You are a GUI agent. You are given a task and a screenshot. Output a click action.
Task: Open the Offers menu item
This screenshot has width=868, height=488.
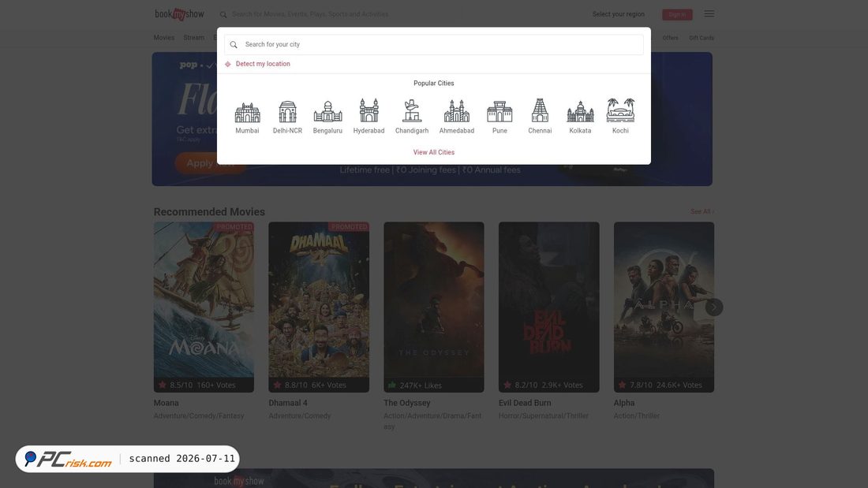point(671,38)
